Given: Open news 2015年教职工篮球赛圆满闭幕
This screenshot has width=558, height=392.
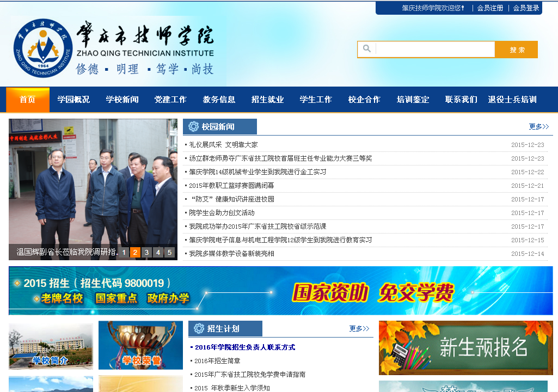Looking at the screenshot, I should coord(232,186).
